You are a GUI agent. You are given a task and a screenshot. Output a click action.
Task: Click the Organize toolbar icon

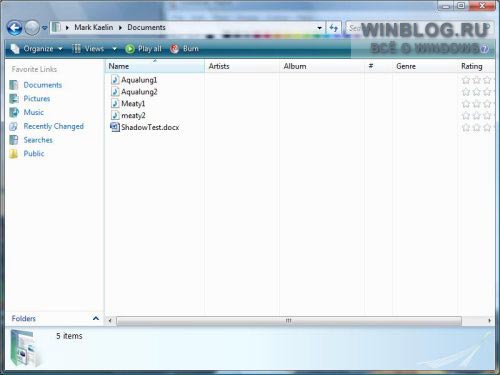pyautogui.click(x=15, y=49)
